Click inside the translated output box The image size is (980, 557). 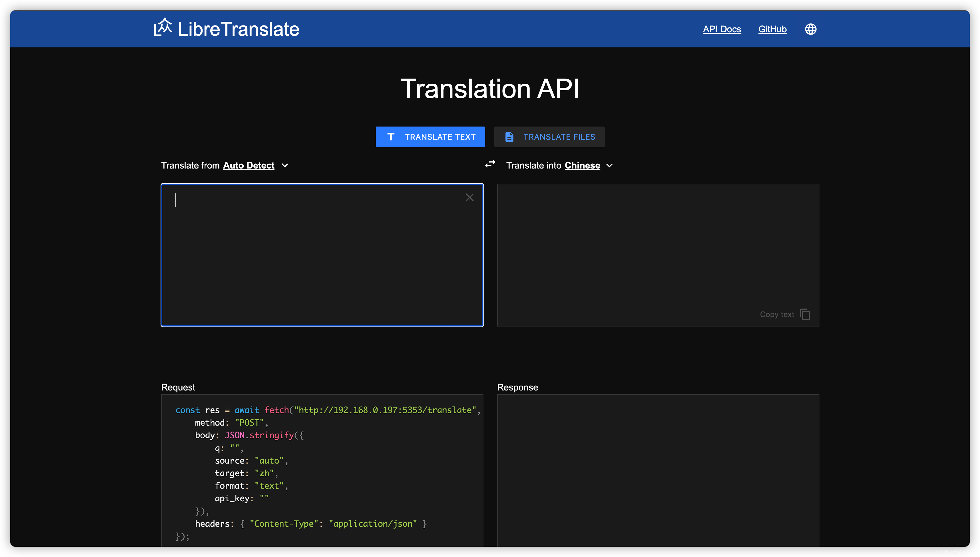coord(657,245)
